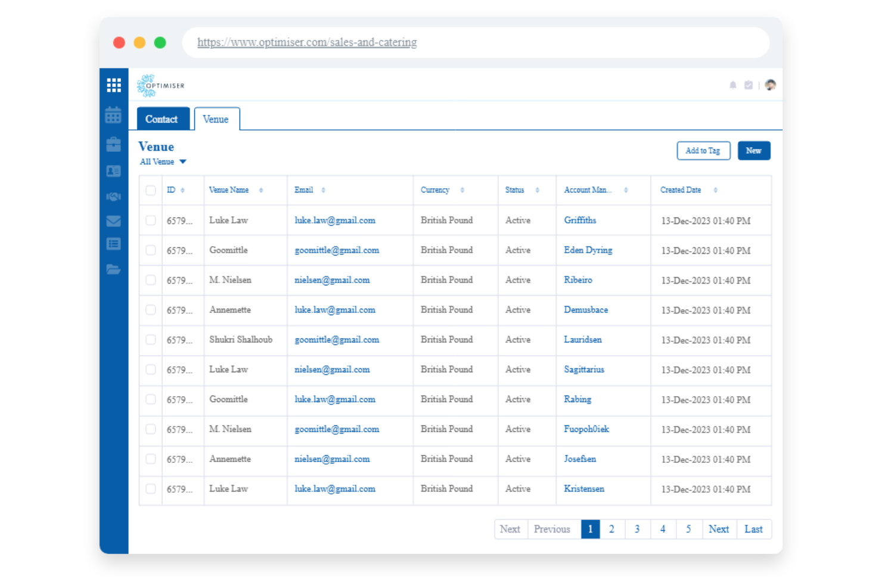Image resolution: width=882 pixels, height=588 pixels.
Task: Click Active status in Rabing row
Action: tap(518, 399)
